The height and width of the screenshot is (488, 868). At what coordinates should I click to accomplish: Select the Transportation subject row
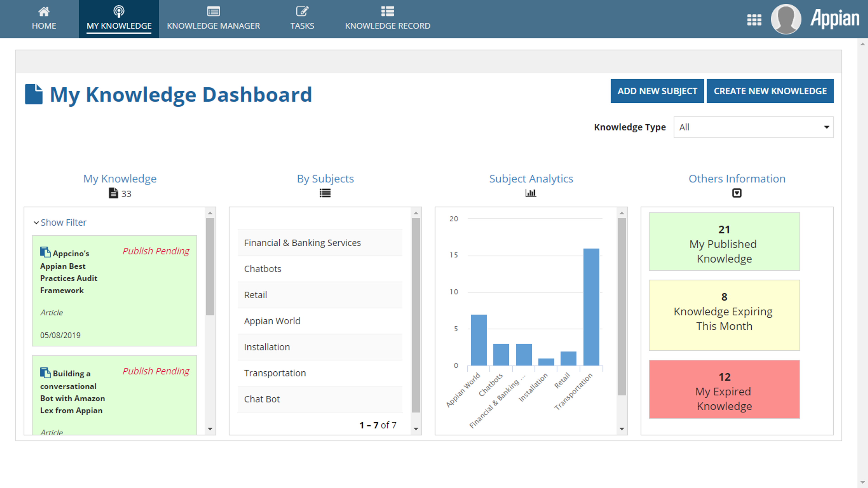320,373
